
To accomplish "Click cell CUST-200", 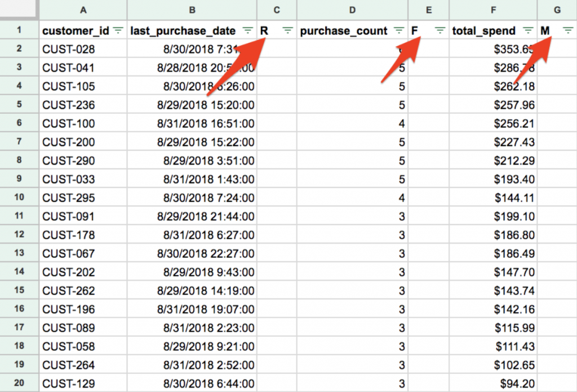I will 83,141.
